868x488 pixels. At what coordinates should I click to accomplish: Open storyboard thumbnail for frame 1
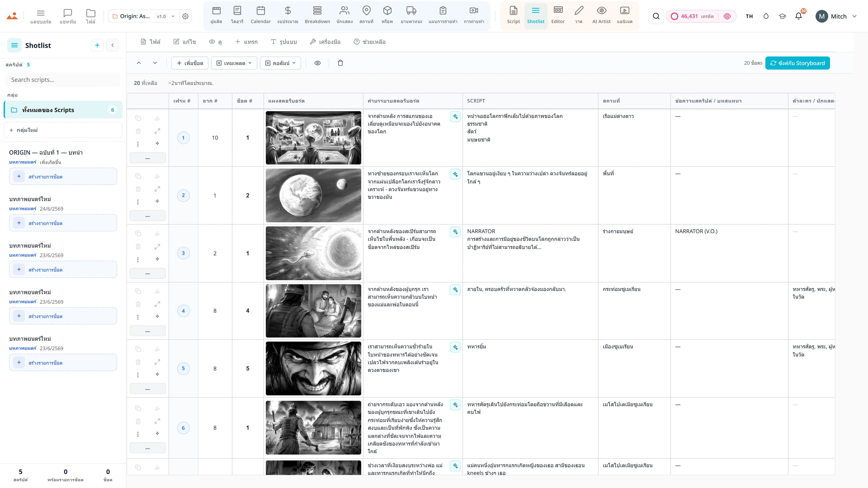pos(313,138)
